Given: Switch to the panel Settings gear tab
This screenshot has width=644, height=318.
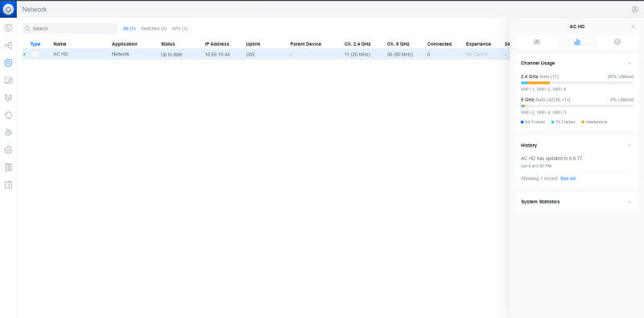Looking at the screenshot, I should (617, 42).
